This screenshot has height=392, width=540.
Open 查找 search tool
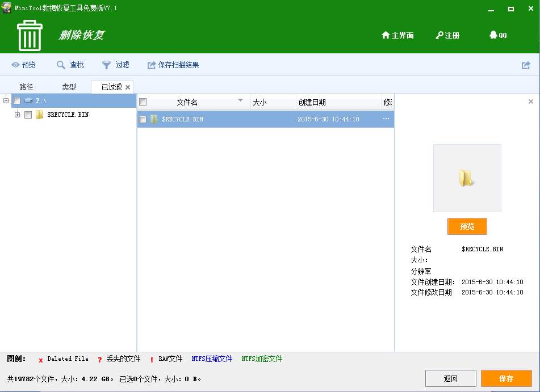click(x=70, y=65)
